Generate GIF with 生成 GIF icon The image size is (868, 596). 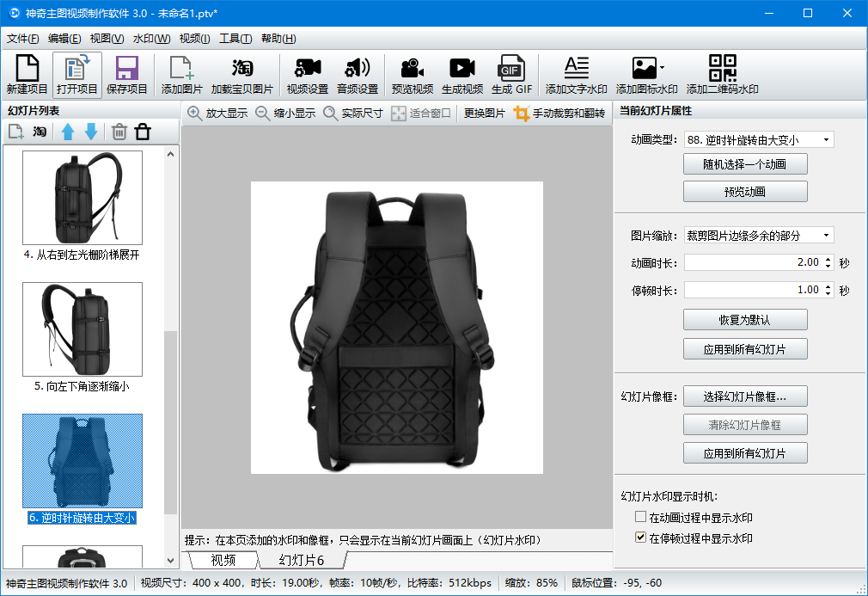pyautogui.click(x=511, y=74)
